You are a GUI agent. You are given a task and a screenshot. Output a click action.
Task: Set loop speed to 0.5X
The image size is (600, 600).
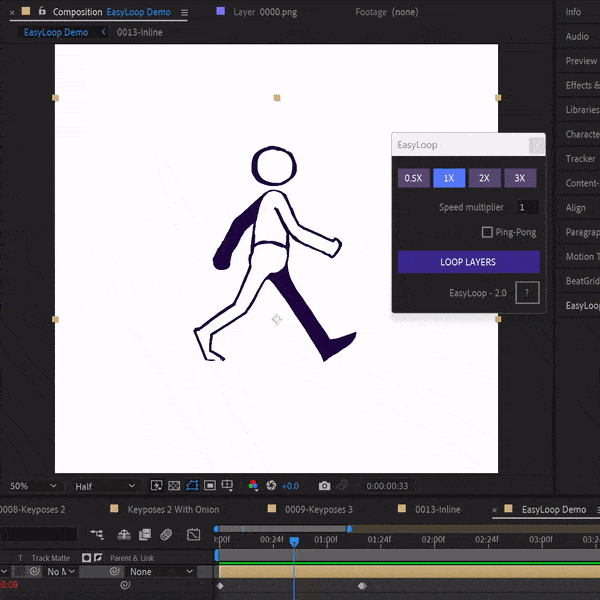coord(413,178)
